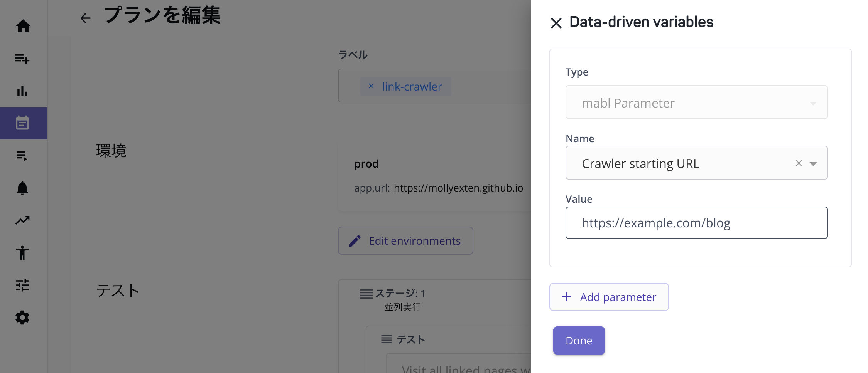Click the home icon in sidebar

tap(23, 26)
